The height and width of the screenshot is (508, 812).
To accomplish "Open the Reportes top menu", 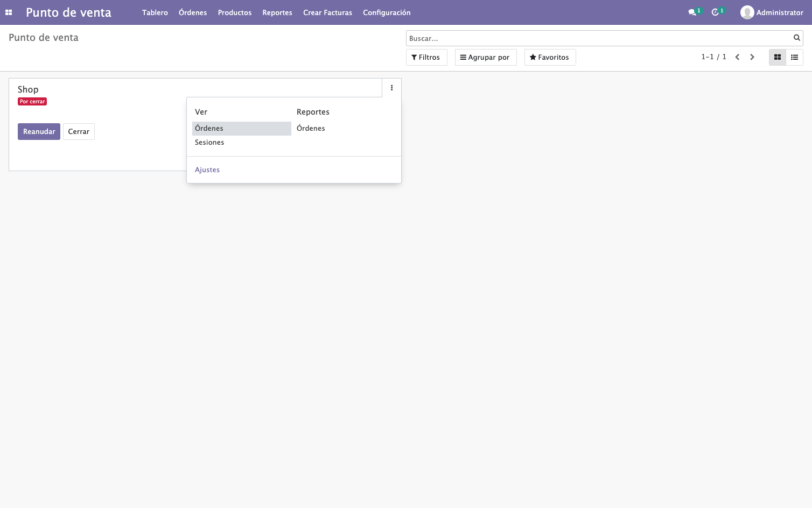I will coord(277,12).
